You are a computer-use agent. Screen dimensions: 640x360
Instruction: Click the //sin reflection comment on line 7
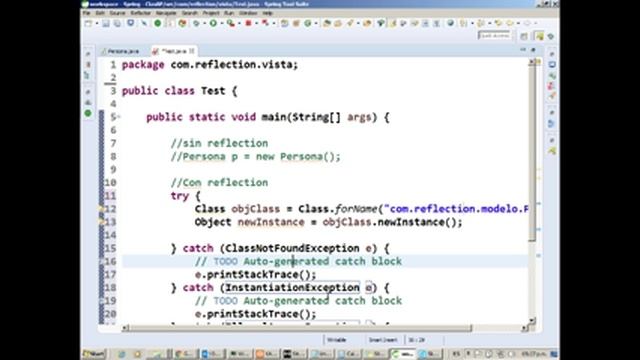pyautogui.click(x=219, y=144)
